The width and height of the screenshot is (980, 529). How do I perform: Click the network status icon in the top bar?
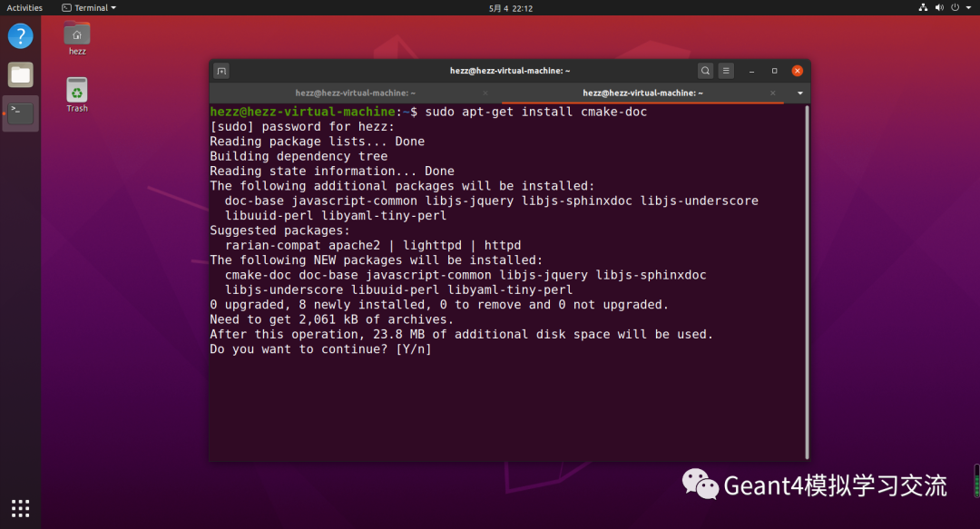click(923, 7)
